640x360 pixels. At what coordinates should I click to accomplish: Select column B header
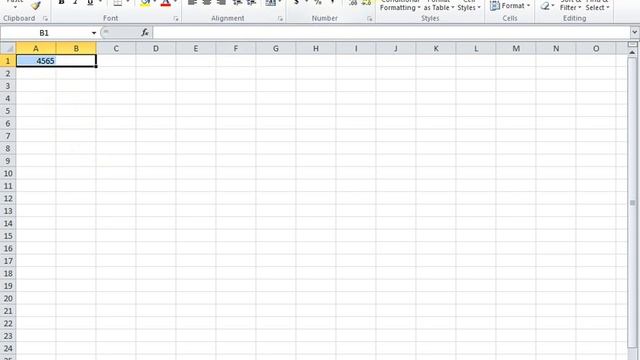tap(76, 49)
